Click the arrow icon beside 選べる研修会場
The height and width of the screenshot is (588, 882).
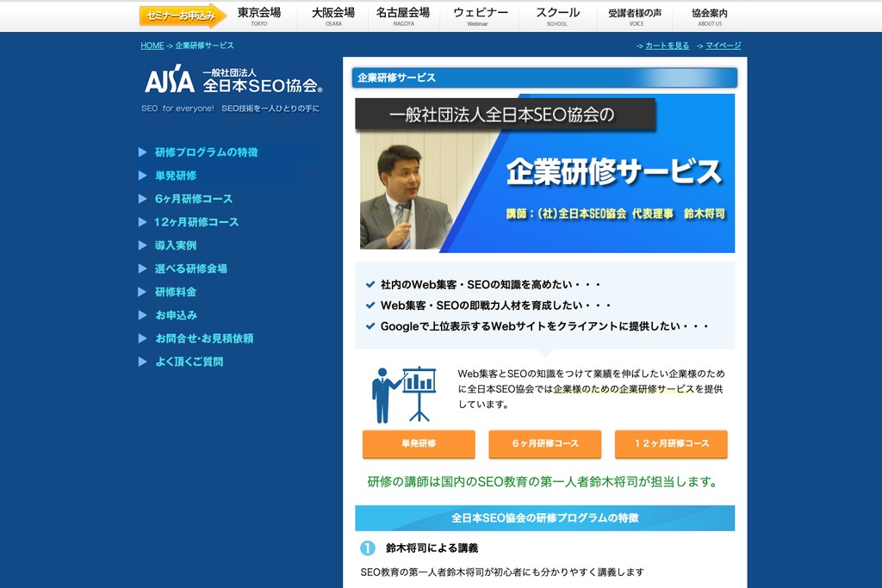pos(143,269)
